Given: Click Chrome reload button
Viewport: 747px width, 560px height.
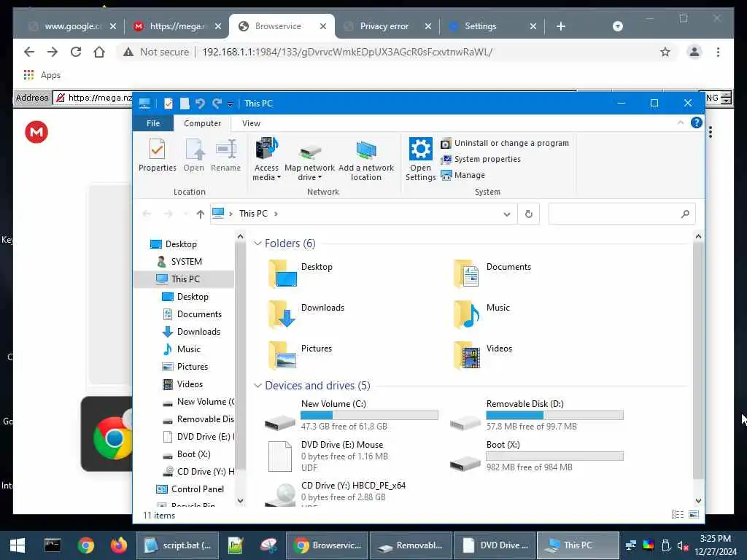Looking at the screenshot, I should (x=76, y=52).
